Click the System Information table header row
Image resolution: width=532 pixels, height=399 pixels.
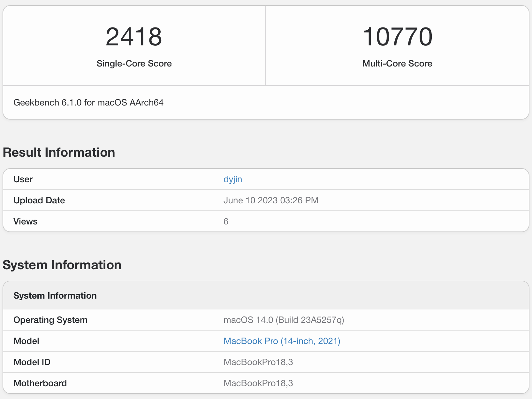[x=266, y=295]
